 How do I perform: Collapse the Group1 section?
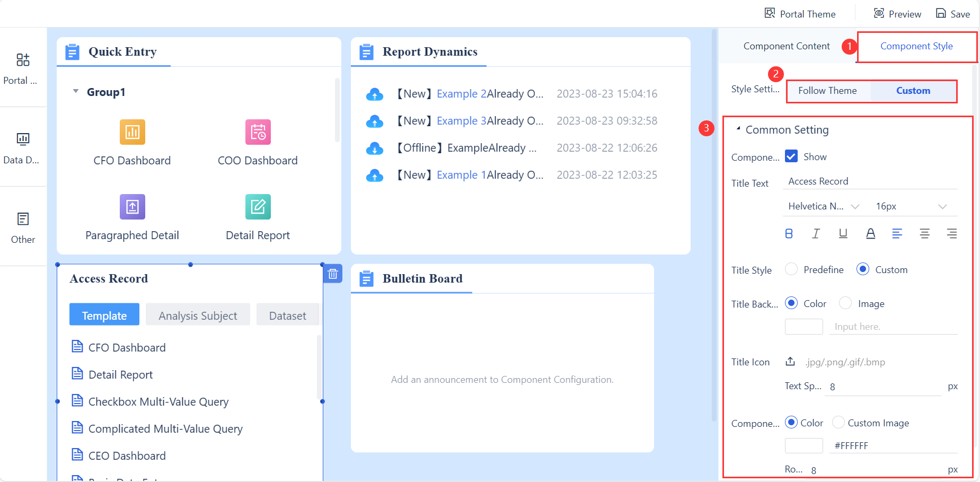point(75,91)
